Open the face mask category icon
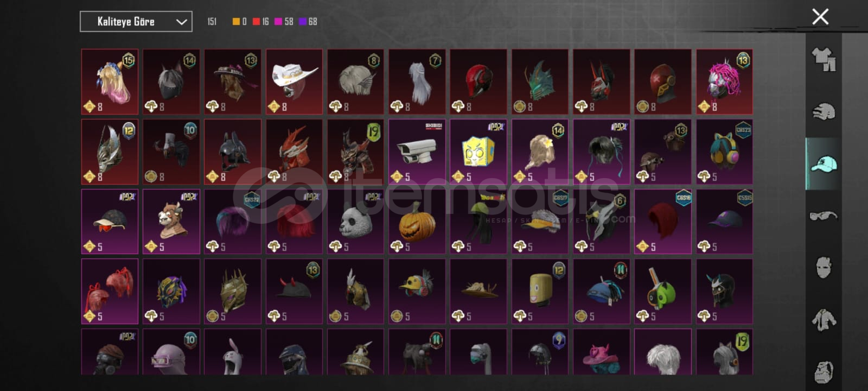 824,268
